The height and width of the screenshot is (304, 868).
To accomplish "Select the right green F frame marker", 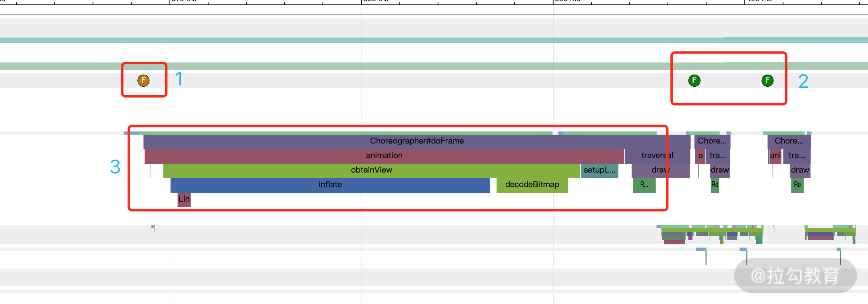I will [x=767, y=81].
